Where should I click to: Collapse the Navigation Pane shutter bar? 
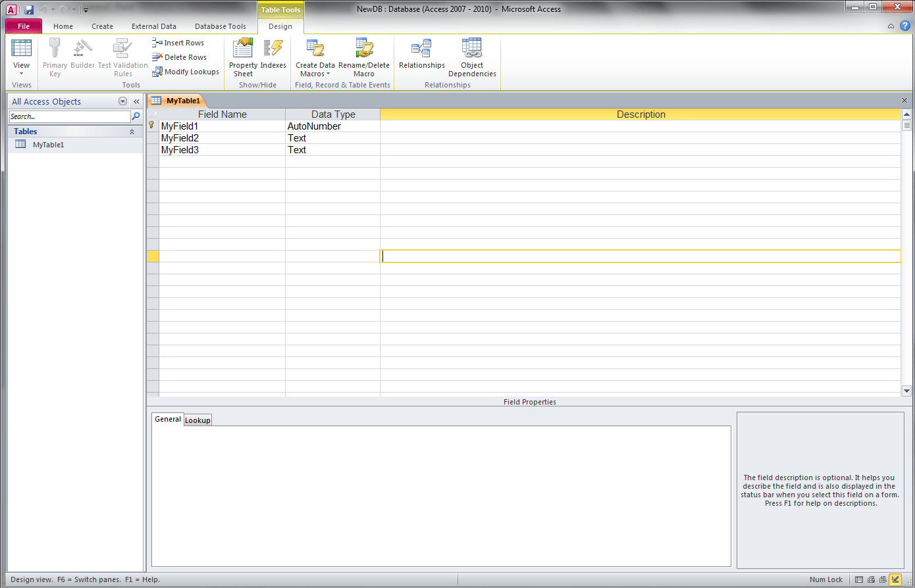(x=136, y=101)
